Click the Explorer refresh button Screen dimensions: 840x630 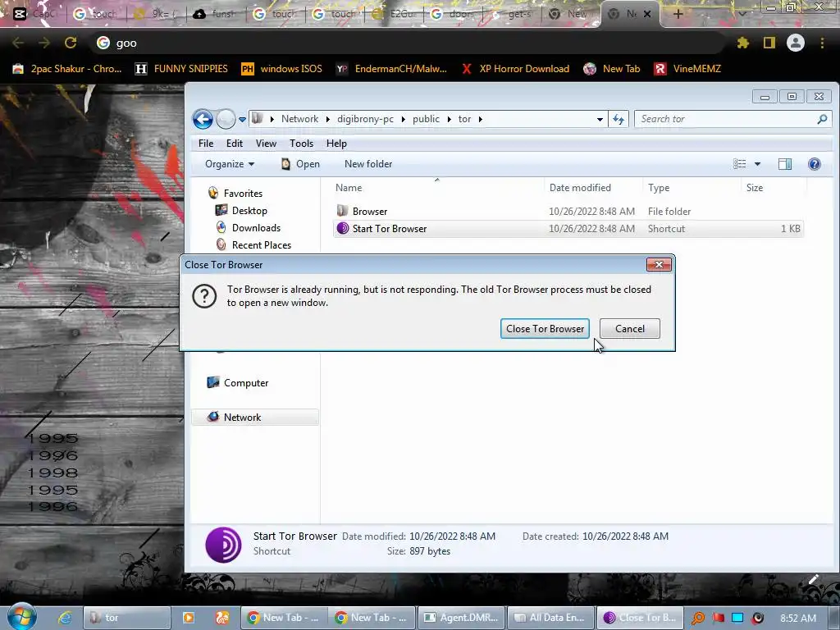(619, 119)
